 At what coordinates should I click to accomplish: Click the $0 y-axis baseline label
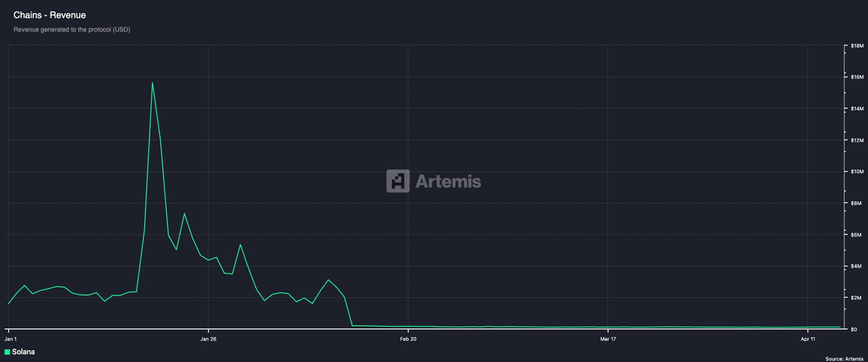point(854,329)
